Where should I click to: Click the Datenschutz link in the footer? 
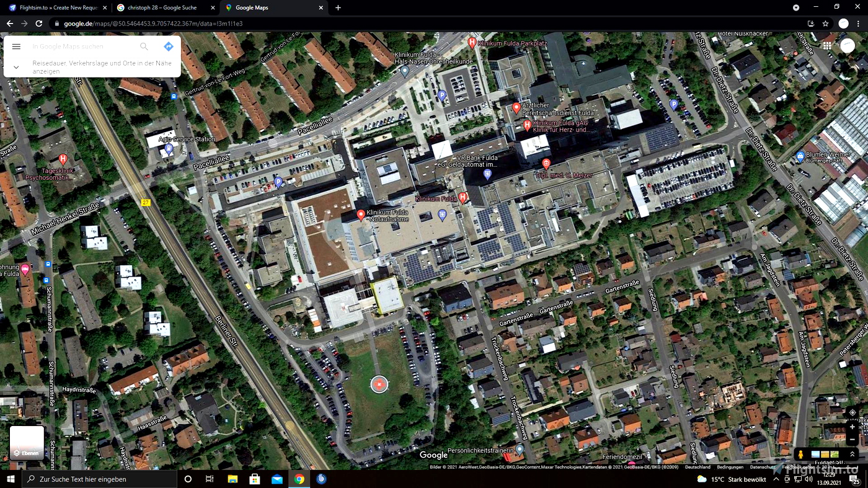[763, 467]
